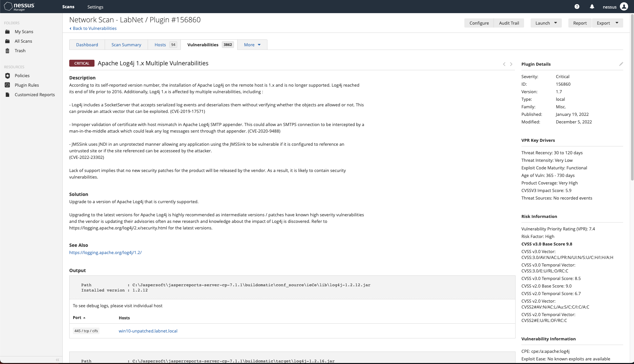The height and width of the screenshot is (364, 634).
Task: Click 'Published: January 19, 2022' value
Action: (x=572, y=114)
